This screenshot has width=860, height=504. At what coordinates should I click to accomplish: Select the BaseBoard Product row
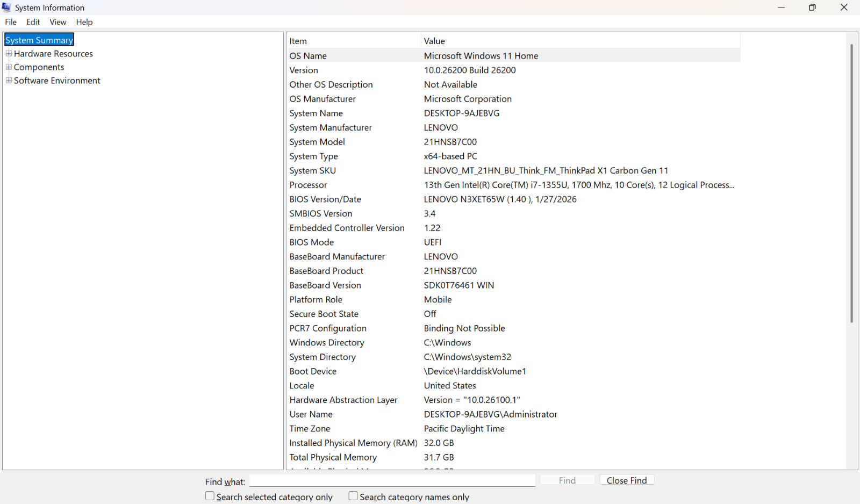click(514, 271)
